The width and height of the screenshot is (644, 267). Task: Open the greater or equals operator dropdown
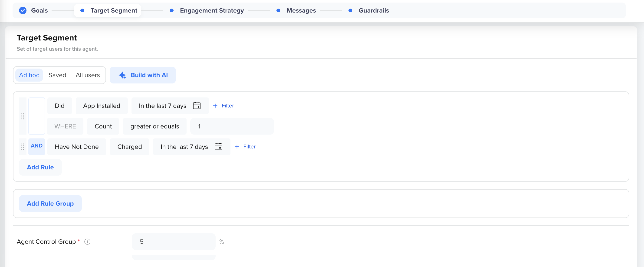155,126
